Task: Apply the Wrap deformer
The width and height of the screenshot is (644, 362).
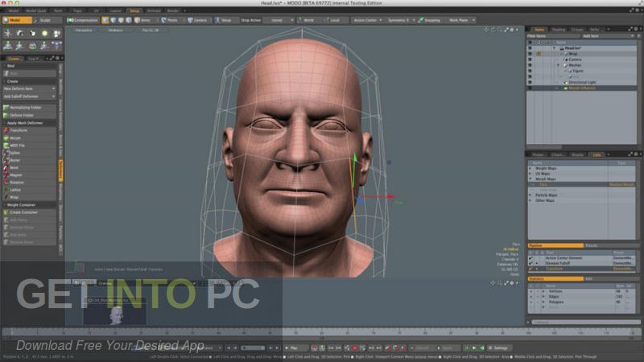Action: point(30,197)
